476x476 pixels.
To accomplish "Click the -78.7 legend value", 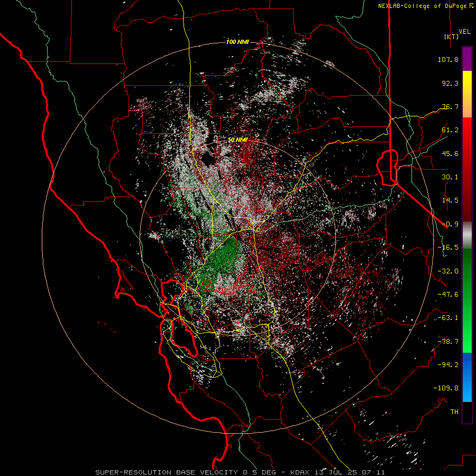I will click(x=448, y=342).
